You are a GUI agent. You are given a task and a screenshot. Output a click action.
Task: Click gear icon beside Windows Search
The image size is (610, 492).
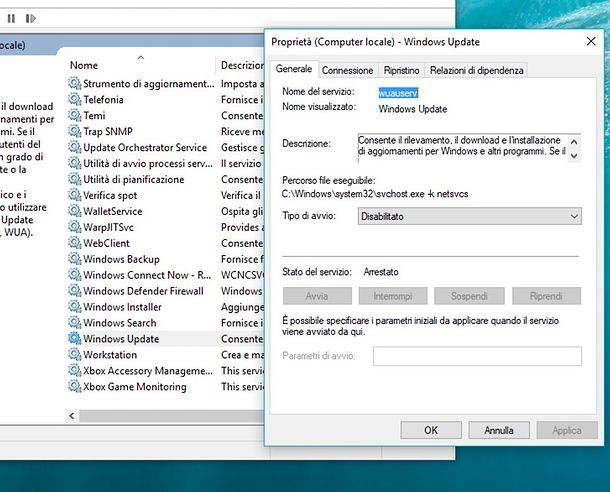click(x=74, y=323)
